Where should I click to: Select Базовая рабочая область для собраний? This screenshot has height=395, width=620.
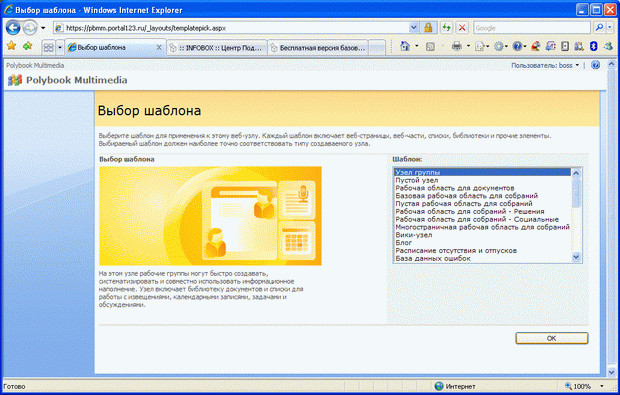tap(482, 196)
